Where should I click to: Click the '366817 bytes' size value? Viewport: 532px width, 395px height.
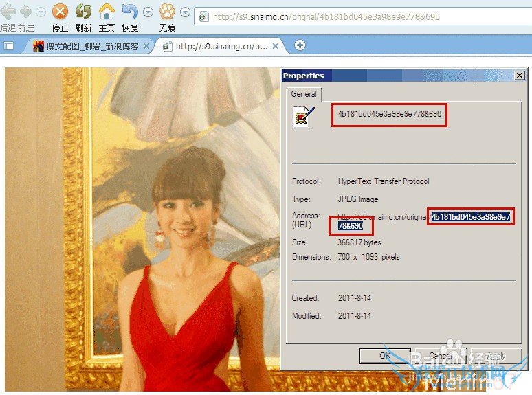tap(359, 242)
